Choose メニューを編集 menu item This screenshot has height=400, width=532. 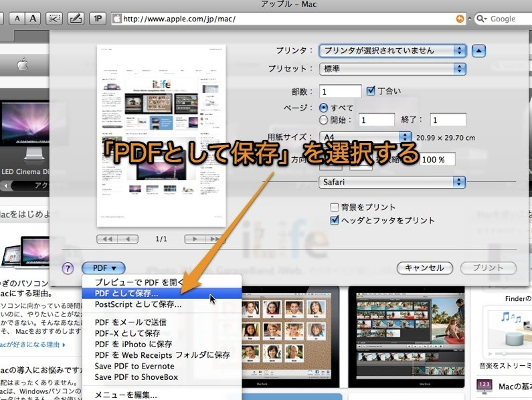(162, 395)
